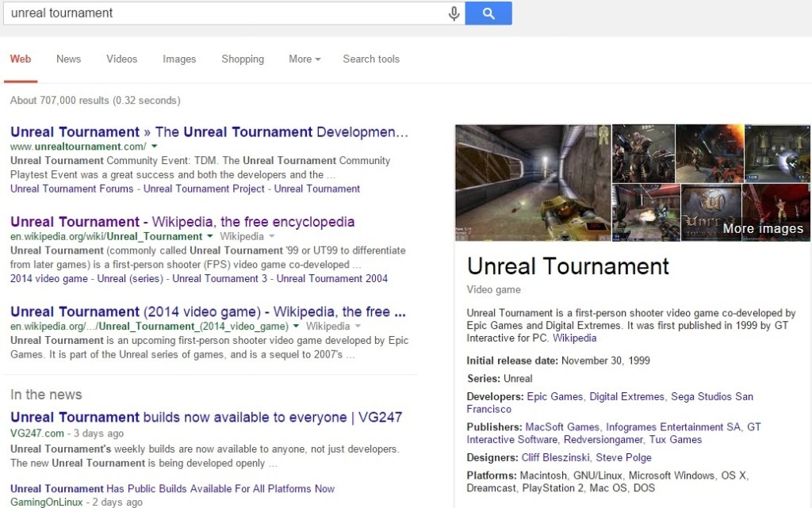The image size is (812, 508).
Task: Switch to the News tab
Action: click(x=68, y=59)
